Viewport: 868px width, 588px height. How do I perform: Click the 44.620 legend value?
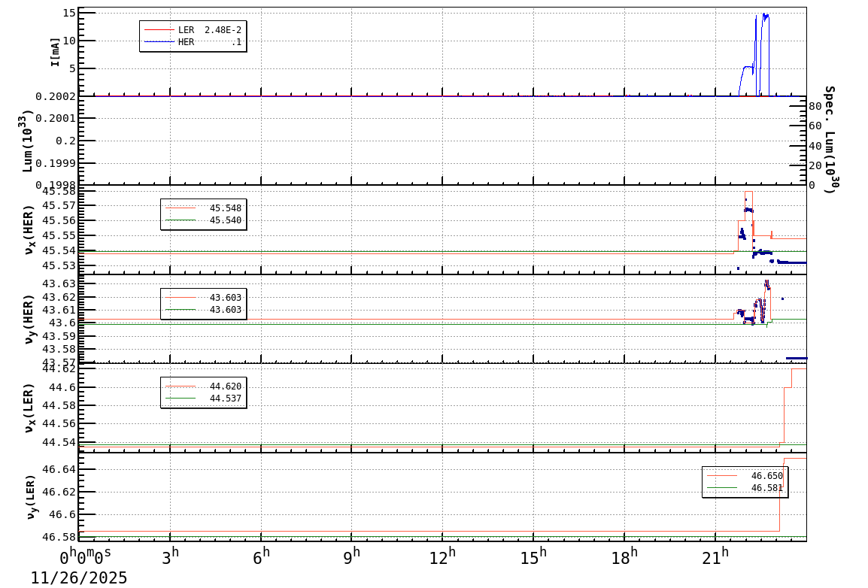225,386
